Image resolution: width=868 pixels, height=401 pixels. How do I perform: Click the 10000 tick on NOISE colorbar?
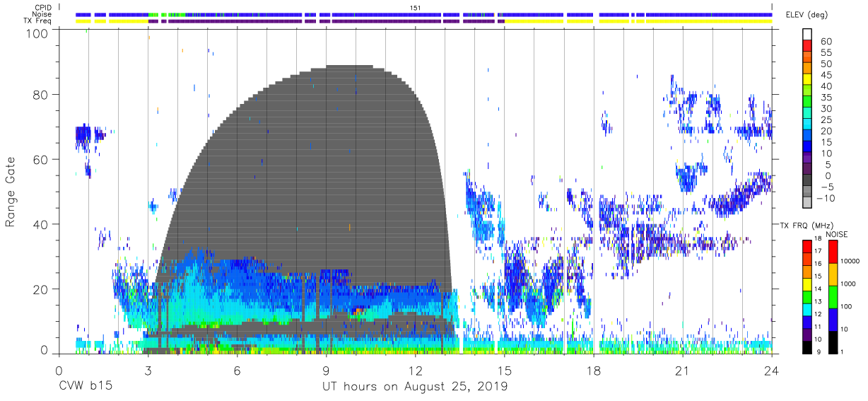(x=852, y=262)
